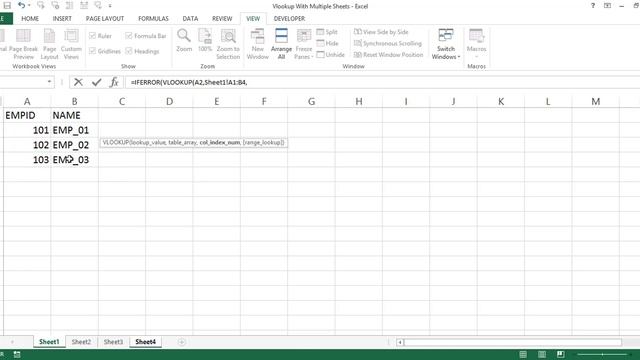Click Arrange All windows

pos(281,44)
